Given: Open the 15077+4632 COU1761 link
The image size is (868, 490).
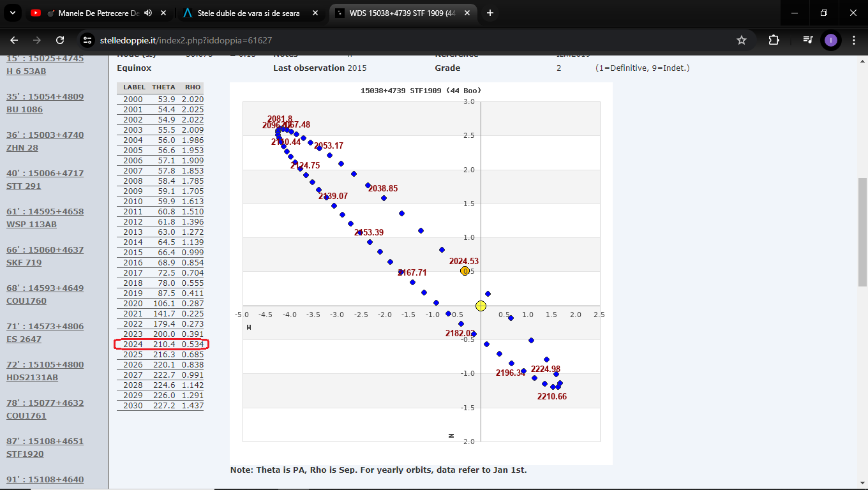Looking at the screenshot, I should pos(45,409).
